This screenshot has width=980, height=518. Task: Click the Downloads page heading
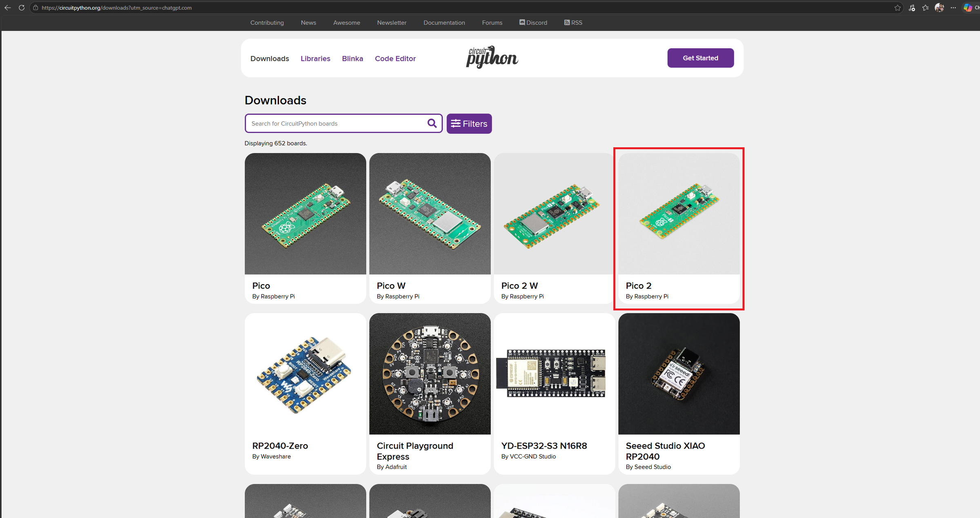click(275, 100)
